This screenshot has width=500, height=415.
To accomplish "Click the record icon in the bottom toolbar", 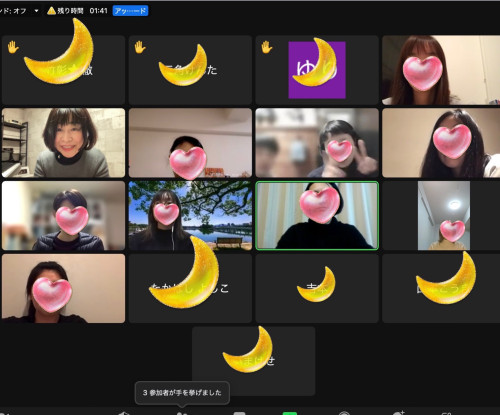I will tap(344, 413).
